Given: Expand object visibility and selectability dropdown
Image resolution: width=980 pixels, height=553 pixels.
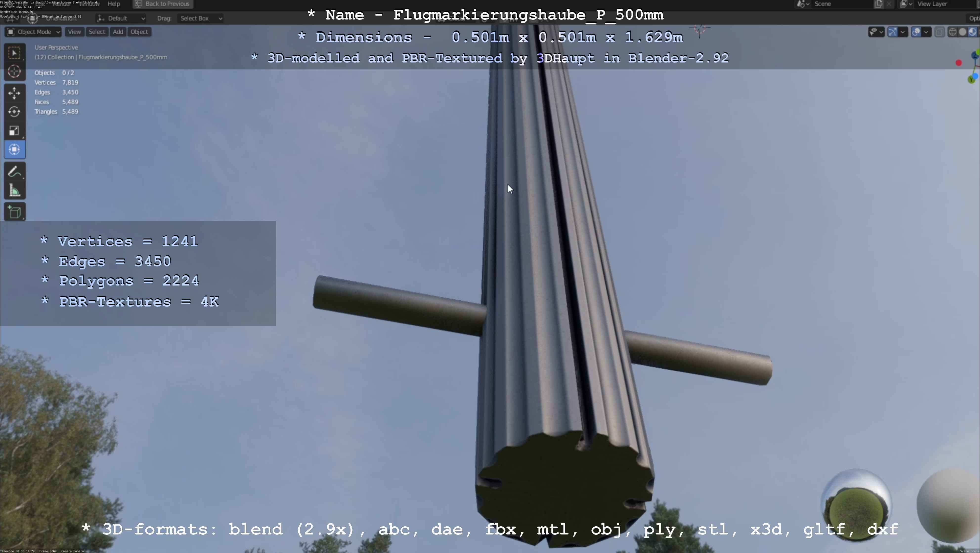Looking at the screenshot, I should coord(876,32).
